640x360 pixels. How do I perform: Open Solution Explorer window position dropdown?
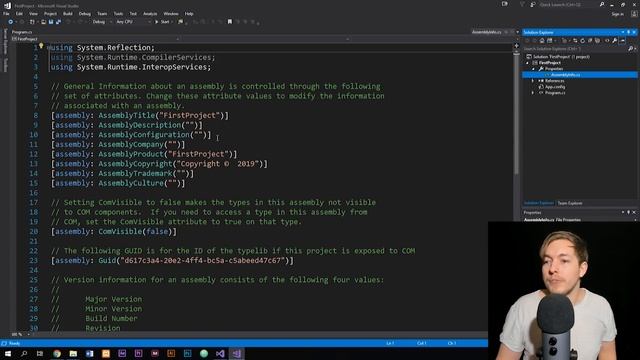(623, 32)
